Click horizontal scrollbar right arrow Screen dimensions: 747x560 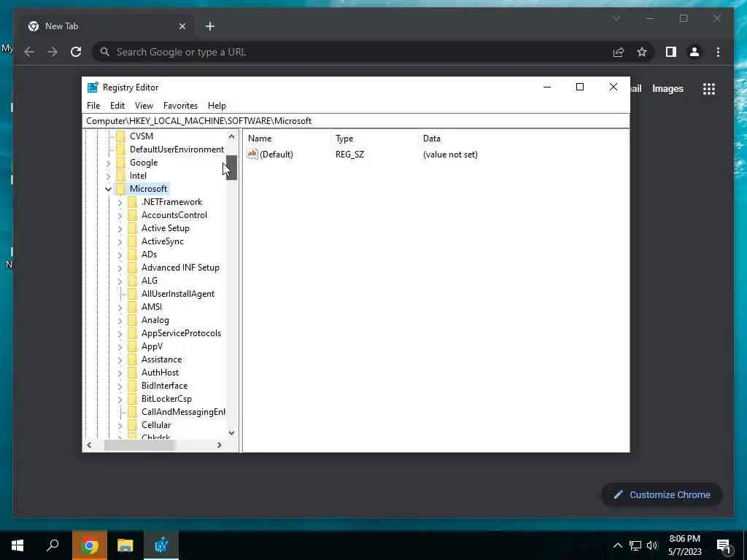point(219,446)
